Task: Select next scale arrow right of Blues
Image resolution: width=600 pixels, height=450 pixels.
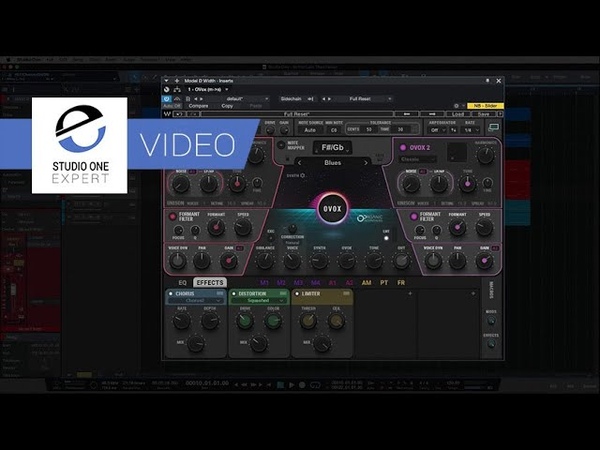Action: point(365,163)
